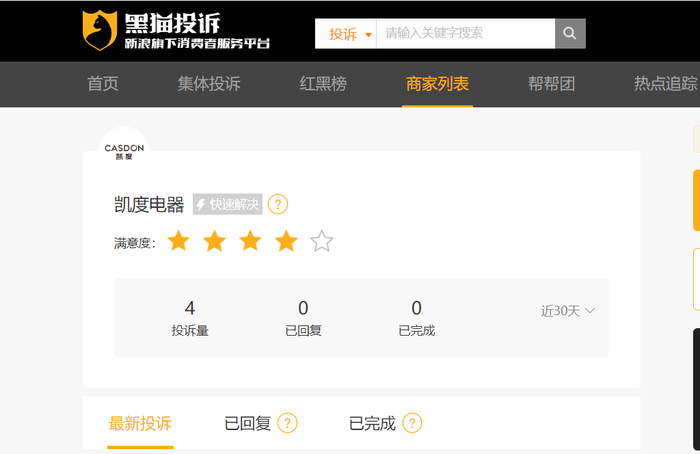Click the black cat shield logo
Viewport: 700px width, 454px height.
[x=100, y=30]
